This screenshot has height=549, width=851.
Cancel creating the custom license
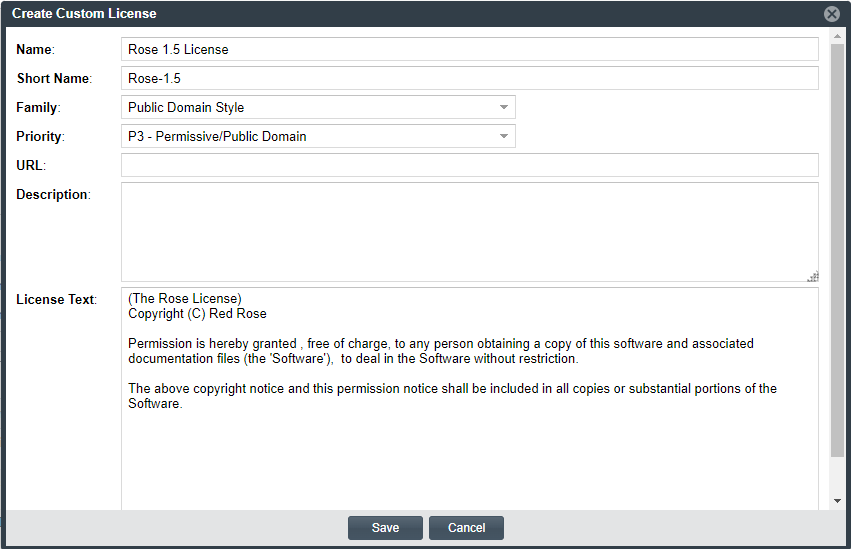466,528
